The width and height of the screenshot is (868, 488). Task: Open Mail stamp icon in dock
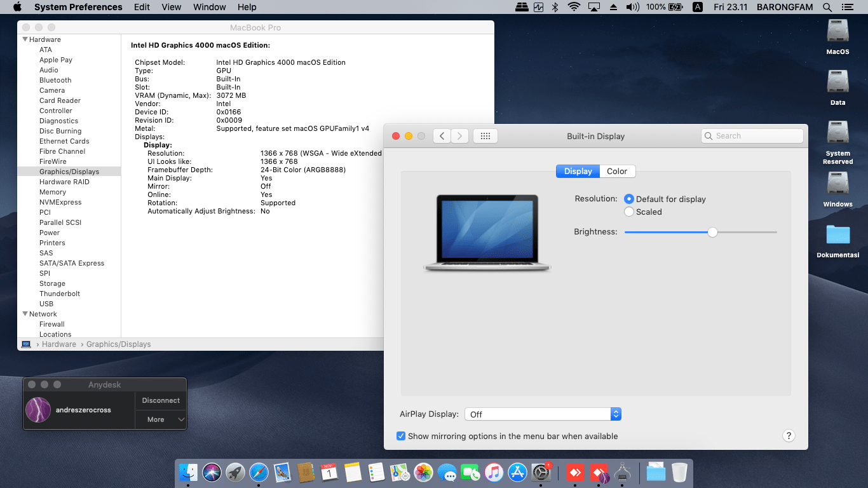[x=282, y=472]
